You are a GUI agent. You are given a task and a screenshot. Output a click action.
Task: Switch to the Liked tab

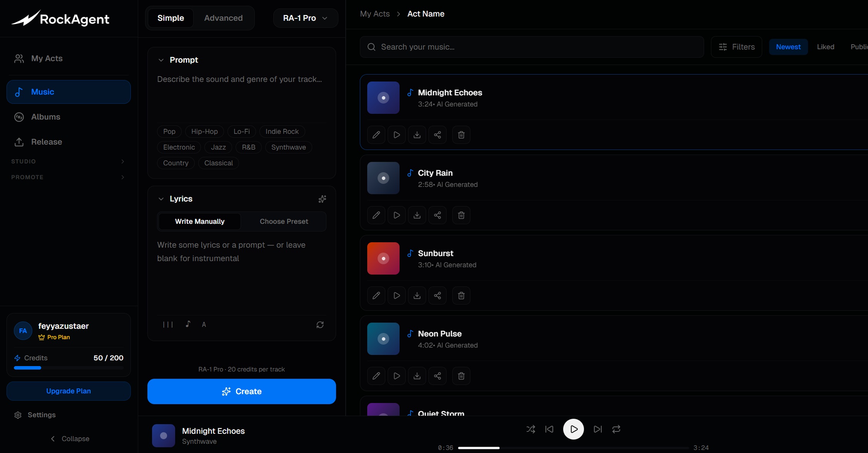tap(825, 47)
